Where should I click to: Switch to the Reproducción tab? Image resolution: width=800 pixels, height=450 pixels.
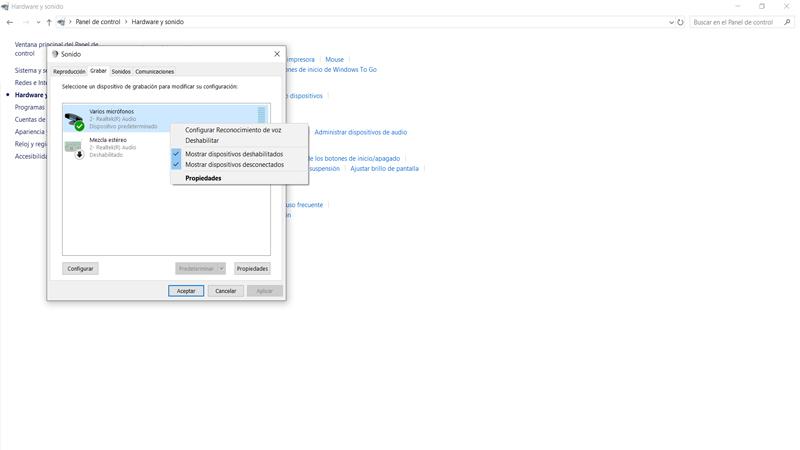coord(69,71)
